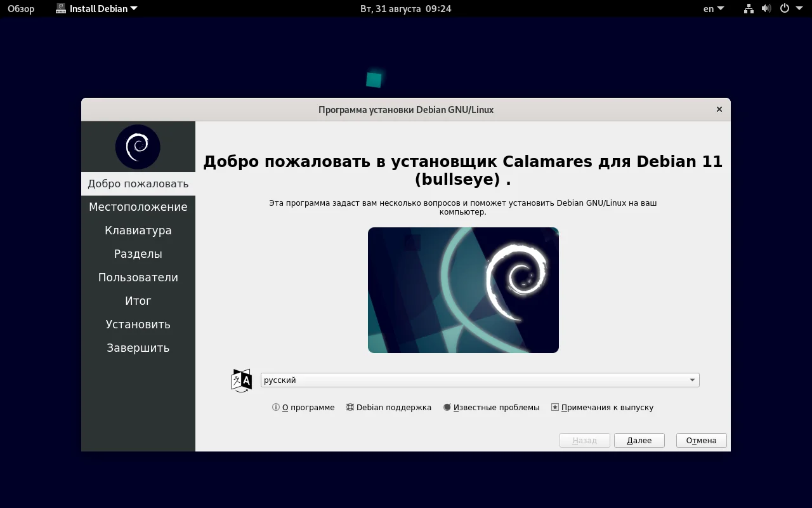Select «Клавиатура» in the installer sidebar
This screenshot has height=508, width=812.
click(x=138, y=230)
